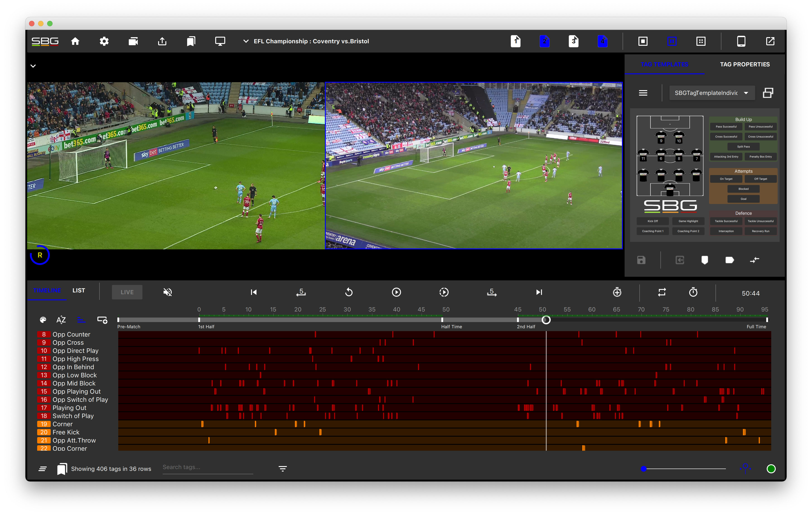
Task: Toggle the LIVE mode button
Action: (127, 292)
